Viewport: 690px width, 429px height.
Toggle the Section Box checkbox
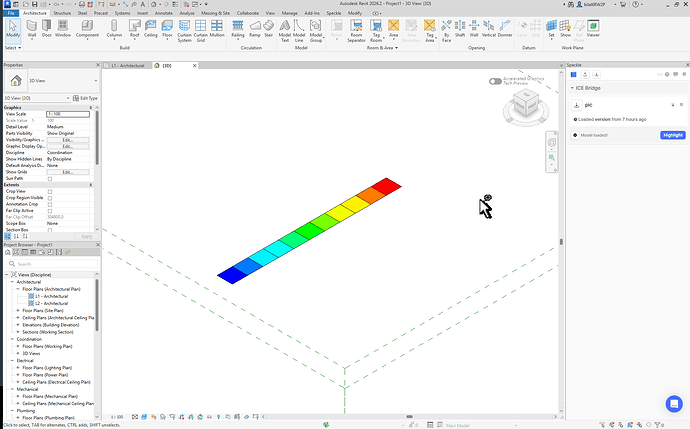point(50,230)
